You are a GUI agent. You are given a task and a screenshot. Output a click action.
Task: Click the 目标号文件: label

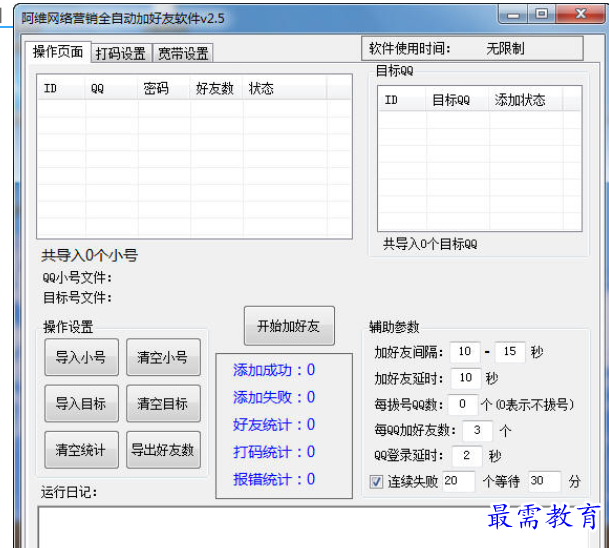pyautogui.click(x=77, y=298)
